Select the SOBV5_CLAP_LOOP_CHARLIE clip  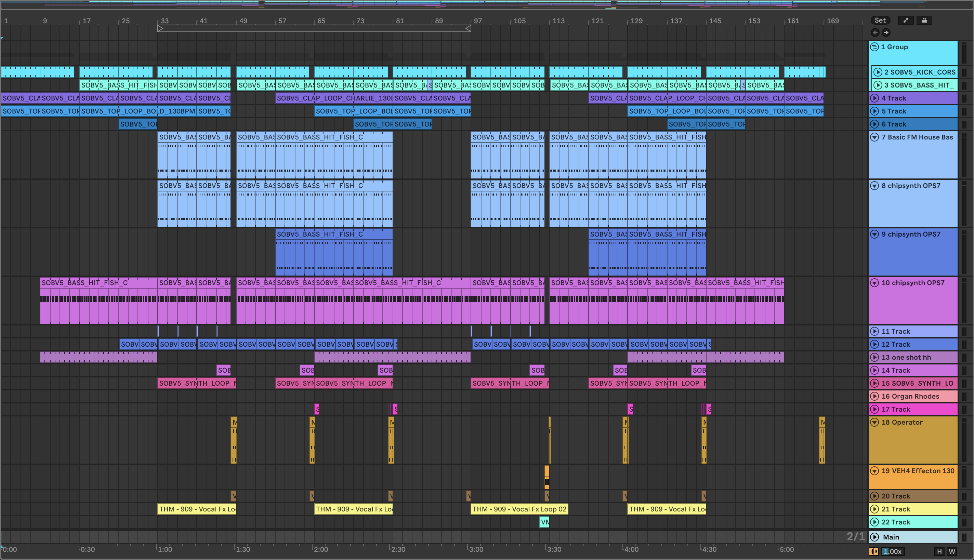click(x=334, y=98)
